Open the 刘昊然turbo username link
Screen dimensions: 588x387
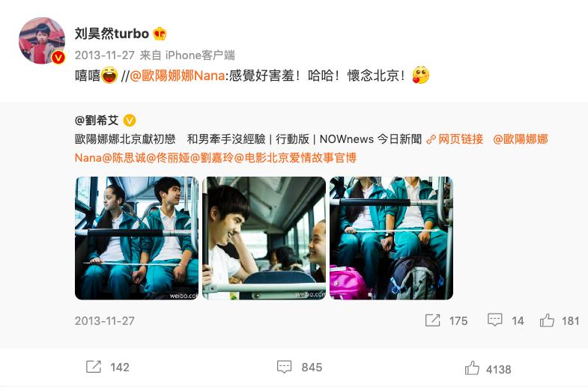point(112,34)
